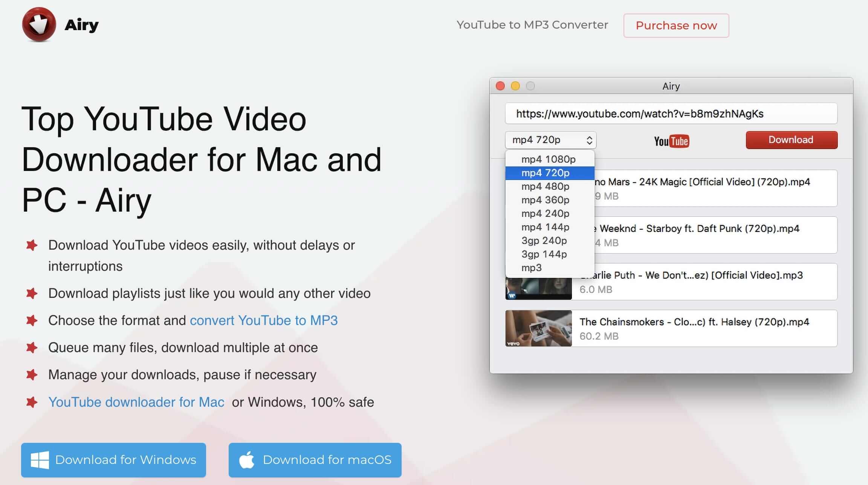Choose mp3 in the format list
The width and height of the screenshot is (868, 485).
[532, 268]
